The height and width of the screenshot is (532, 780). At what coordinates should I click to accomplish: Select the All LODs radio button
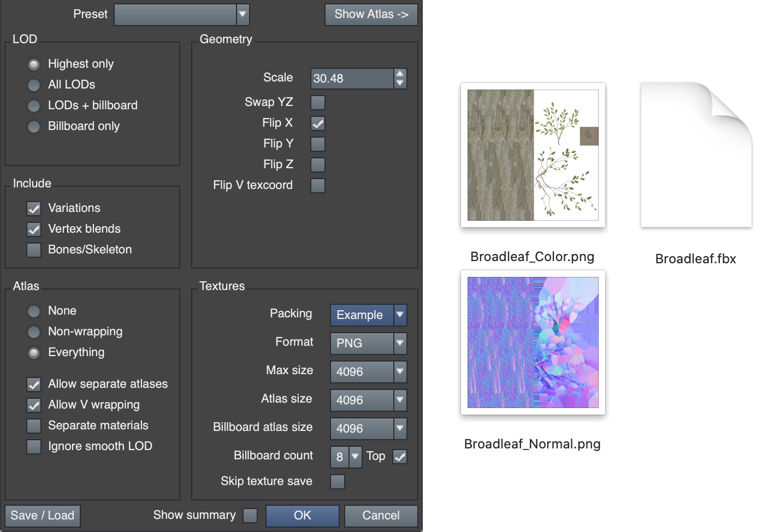[x=34, y=85]
